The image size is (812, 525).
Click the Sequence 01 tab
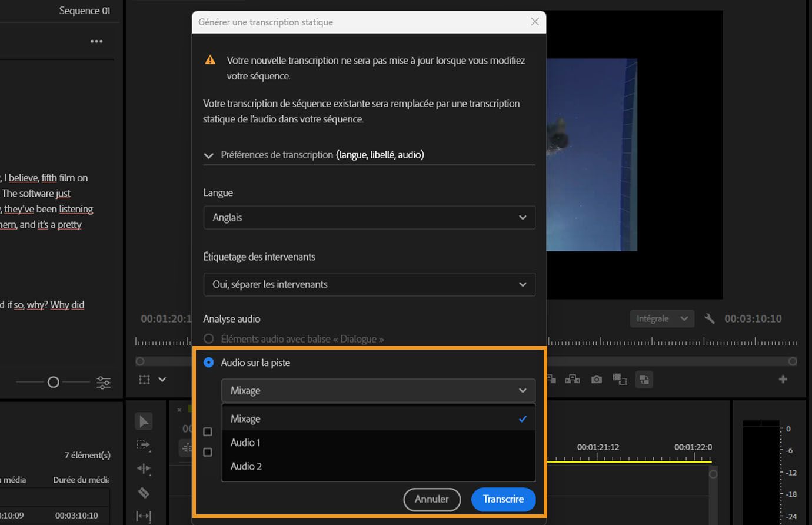(84, 10)
